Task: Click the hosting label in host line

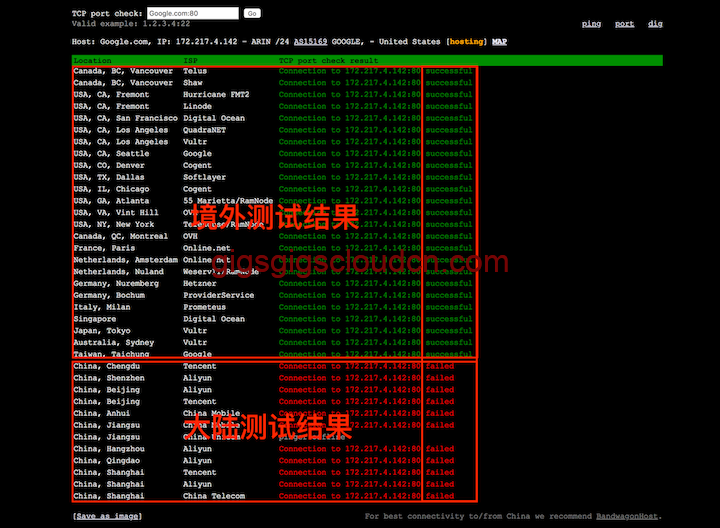Action: (467, 42)
